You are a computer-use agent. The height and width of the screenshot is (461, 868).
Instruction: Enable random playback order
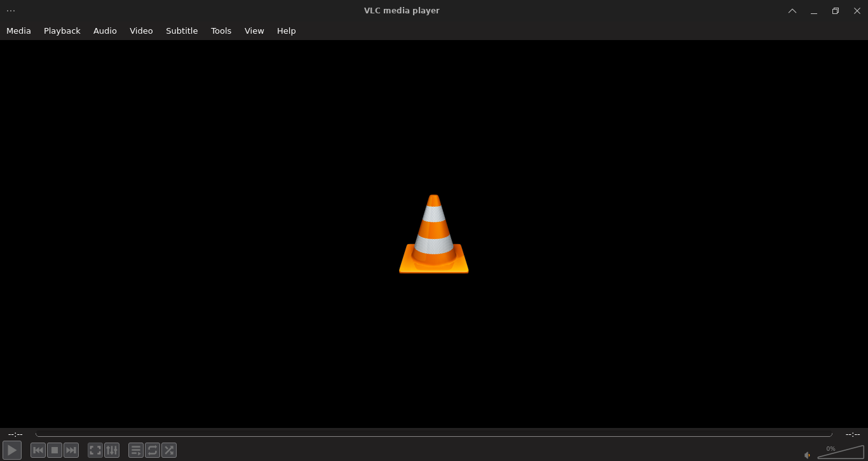click(169, 450)
